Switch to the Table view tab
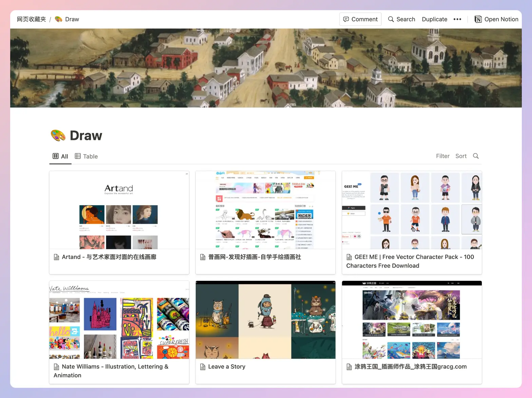This screenshot has height=398, width=532. click(x=86, y=156)
